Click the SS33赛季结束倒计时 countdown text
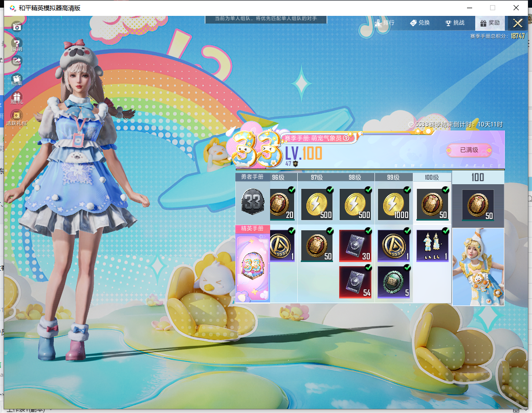This screenshot has height=413, width=532. (455, 124)
